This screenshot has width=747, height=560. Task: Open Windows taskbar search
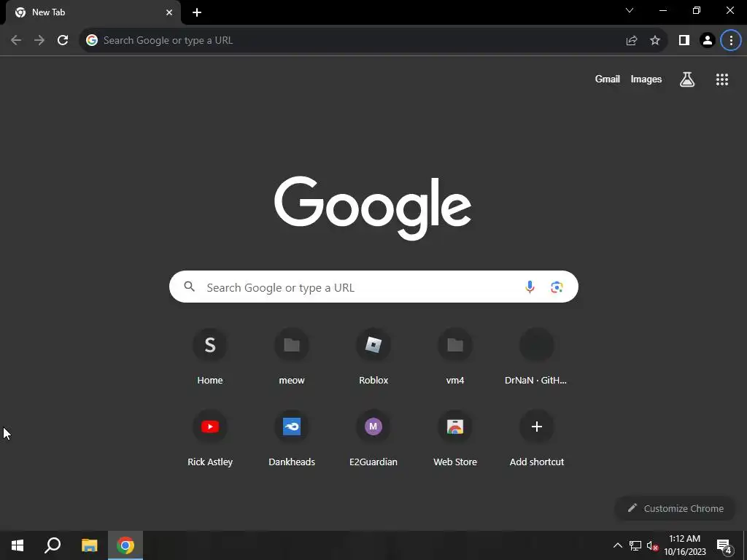(x=53, y=545)
